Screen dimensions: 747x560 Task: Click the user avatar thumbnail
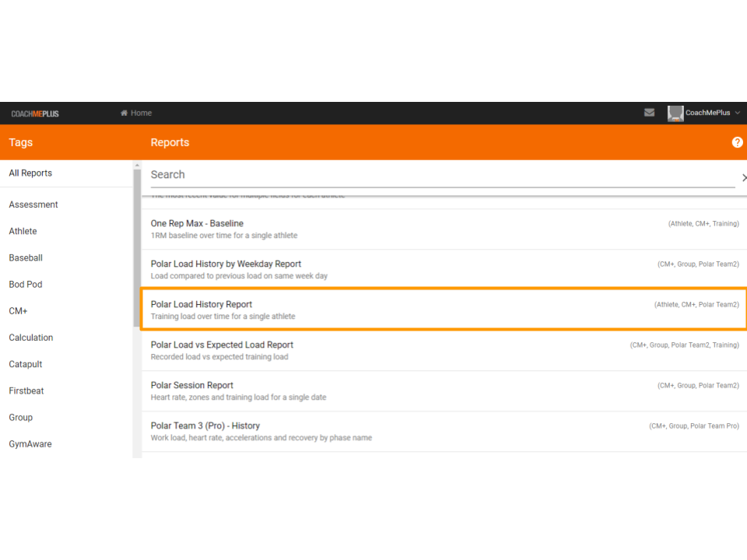tap(675, 114)
